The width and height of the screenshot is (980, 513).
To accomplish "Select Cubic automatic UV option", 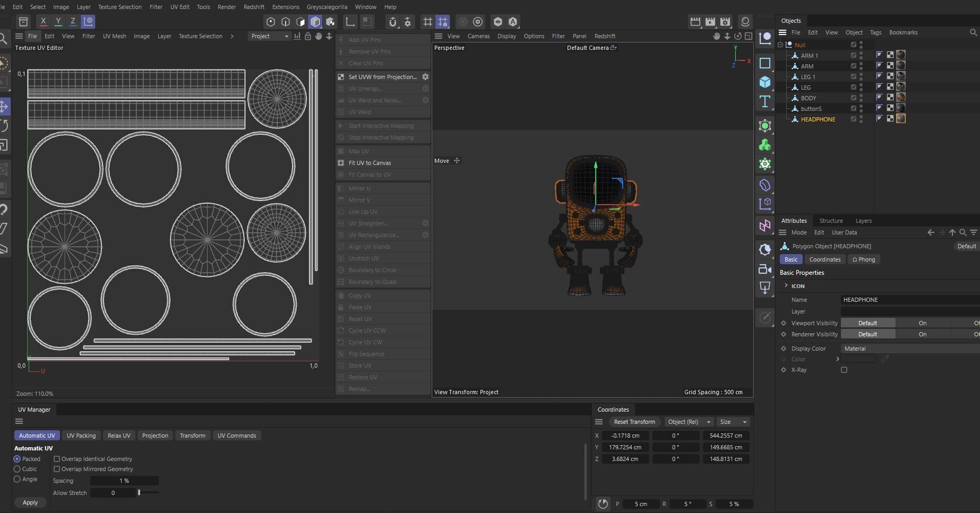I will pos(17,469).
